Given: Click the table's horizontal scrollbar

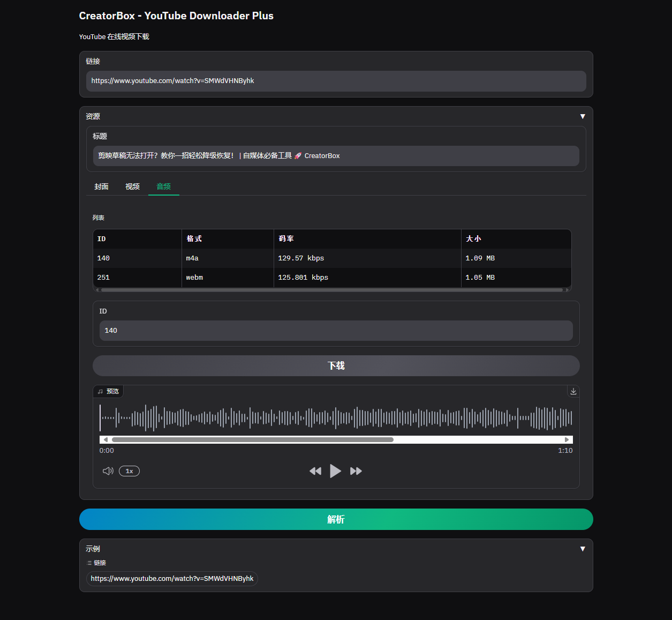Looking at the screenshot, I should tap(332, 290).
